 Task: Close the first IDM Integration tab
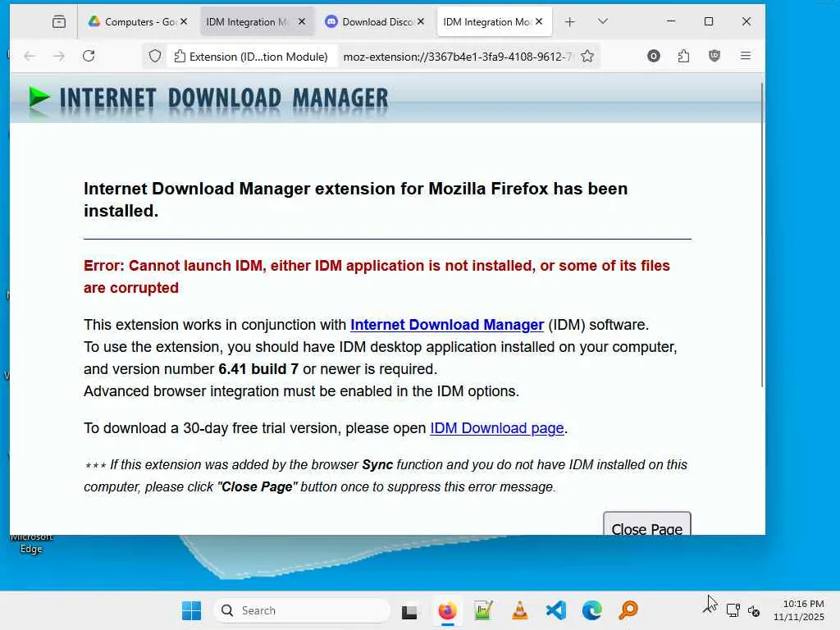[302, 21]
